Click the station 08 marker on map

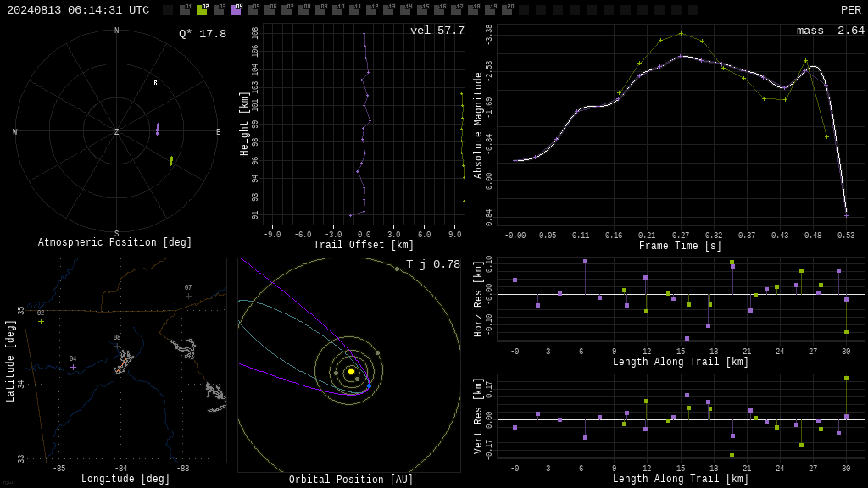pos(117,347)
